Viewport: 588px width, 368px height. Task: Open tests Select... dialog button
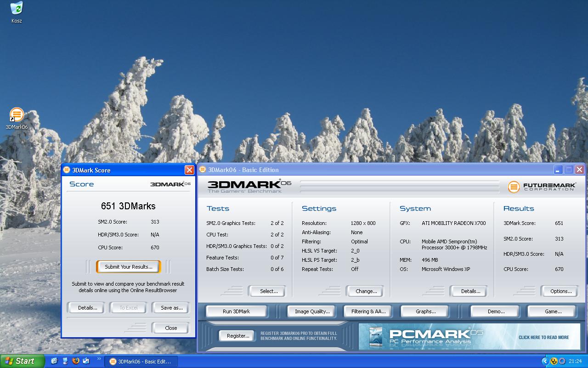click(268, 291)
